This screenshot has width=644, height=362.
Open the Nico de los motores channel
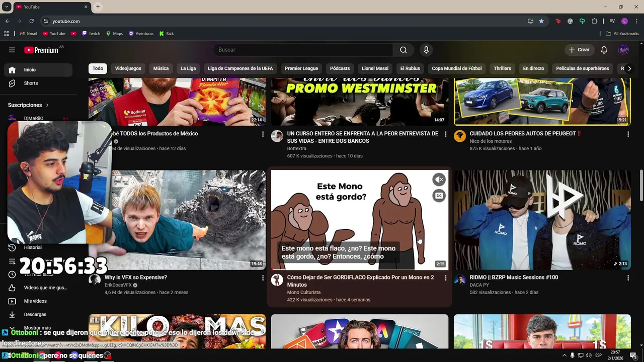click(491, 141)
